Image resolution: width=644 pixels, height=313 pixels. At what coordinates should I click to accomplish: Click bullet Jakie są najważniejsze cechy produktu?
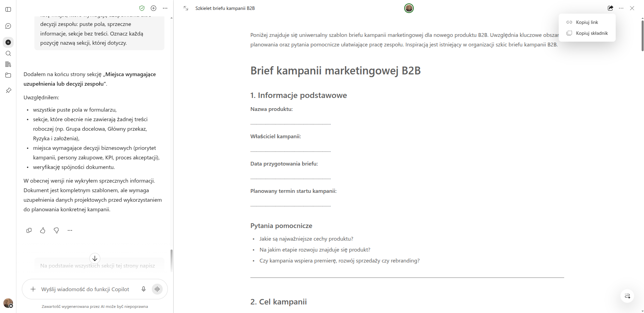point(306,239)
